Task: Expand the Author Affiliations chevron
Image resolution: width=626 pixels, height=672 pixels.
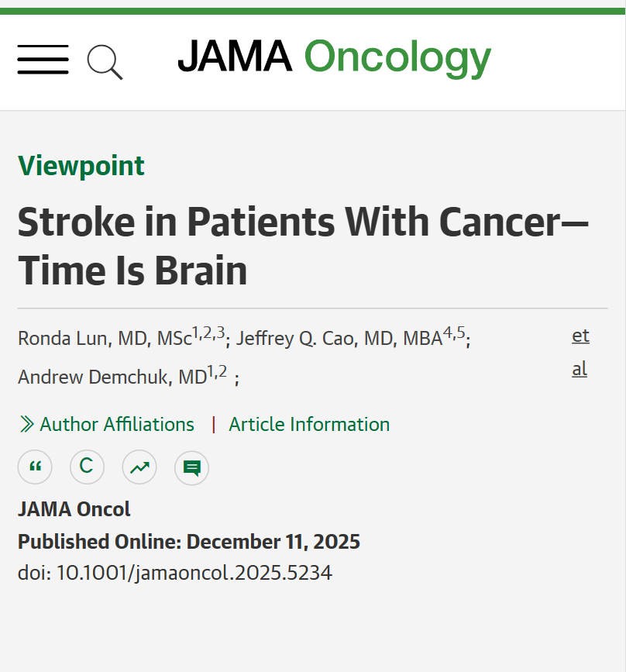Action: coord(26,424)
